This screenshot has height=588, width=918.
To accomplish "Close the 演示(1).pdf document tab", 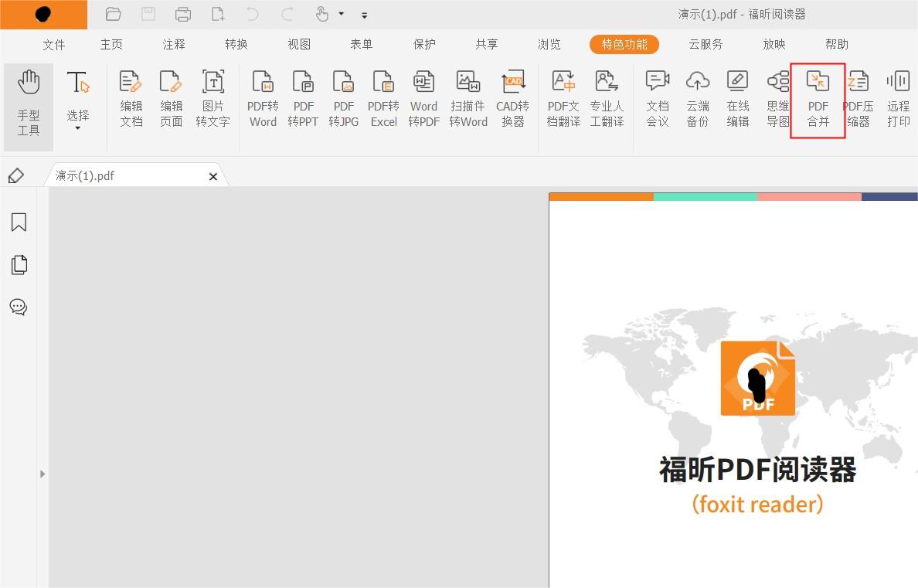I will pyautogui.click(x=212, y=176).
